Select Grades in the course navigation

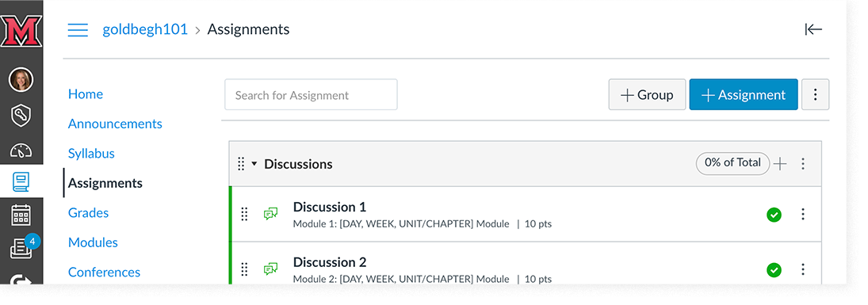tap(88, 212)
